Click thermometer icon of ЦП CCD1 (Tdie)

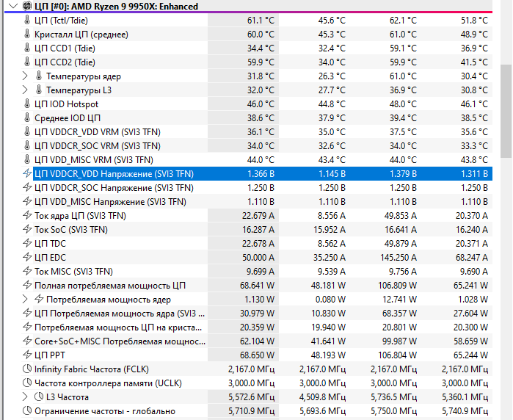(27, 48)
